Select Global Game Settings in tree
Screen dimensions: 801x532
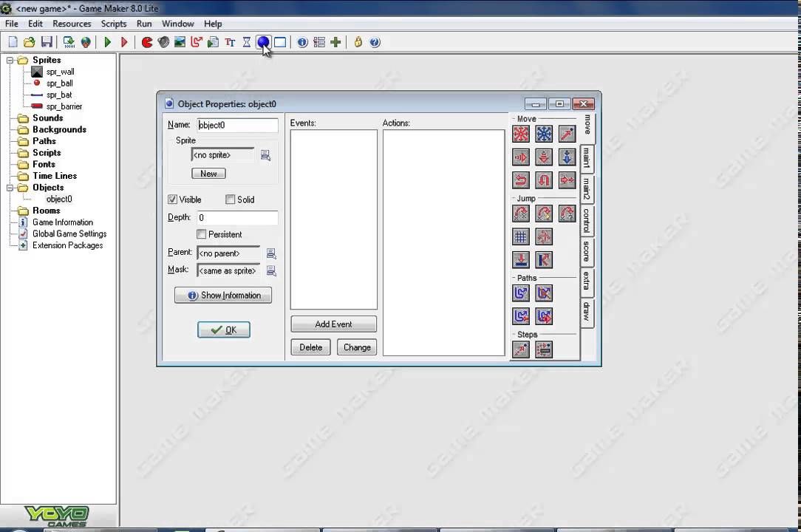(69, 233)
